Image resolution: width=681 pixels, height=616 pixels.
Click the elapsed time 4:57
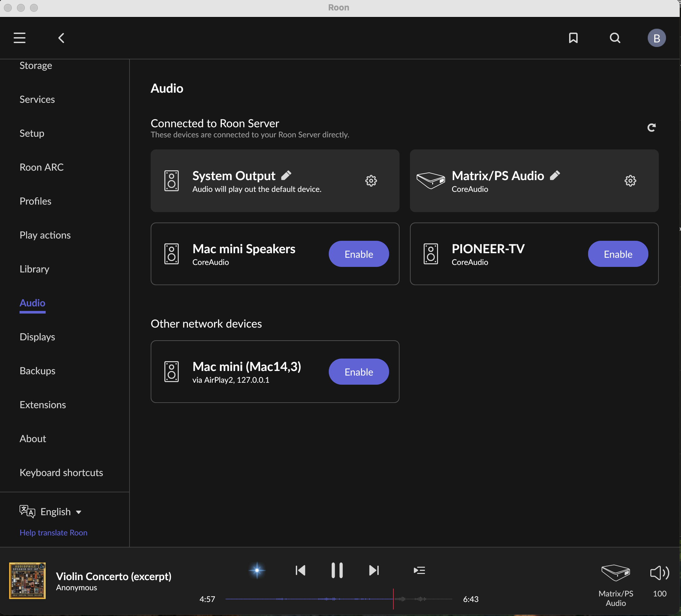click(x=207, y=599)
